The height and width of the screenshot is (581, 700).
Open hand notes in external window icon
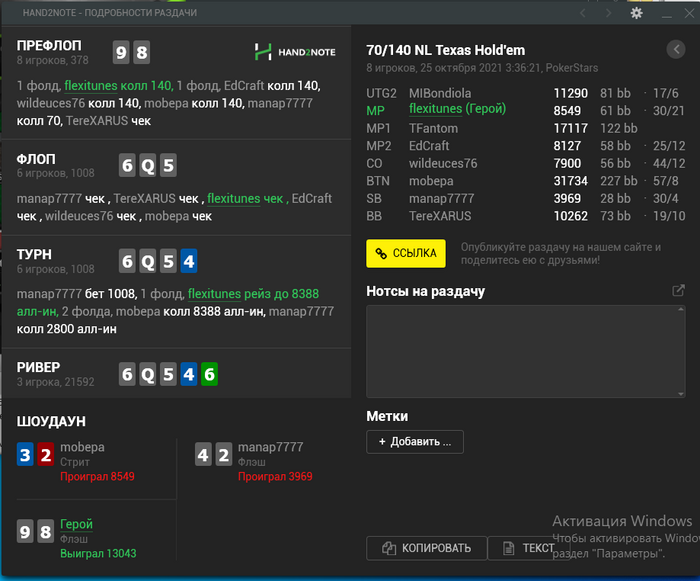point(678,291)
